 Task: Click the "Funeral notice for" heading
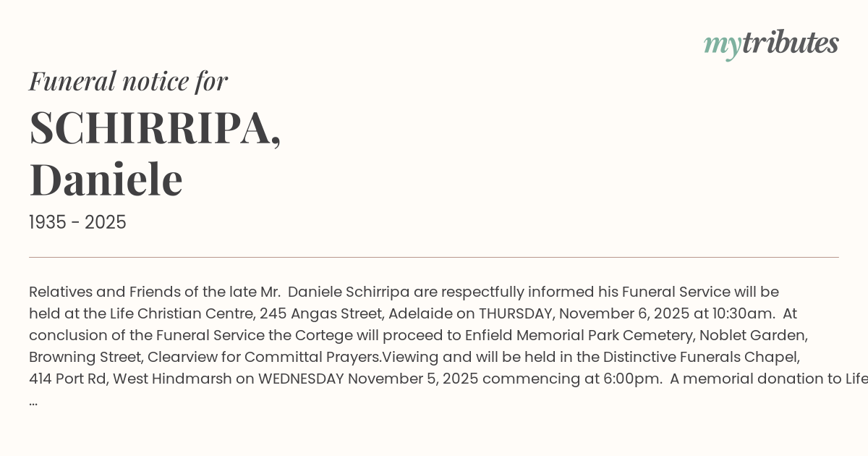point(128,81)
